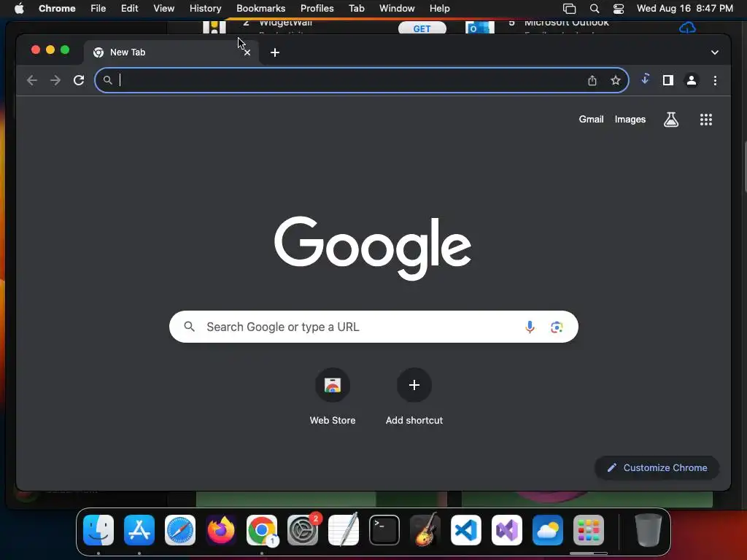Add a new shortcut tile
The image size is (747, 560).
pos(414,396)
